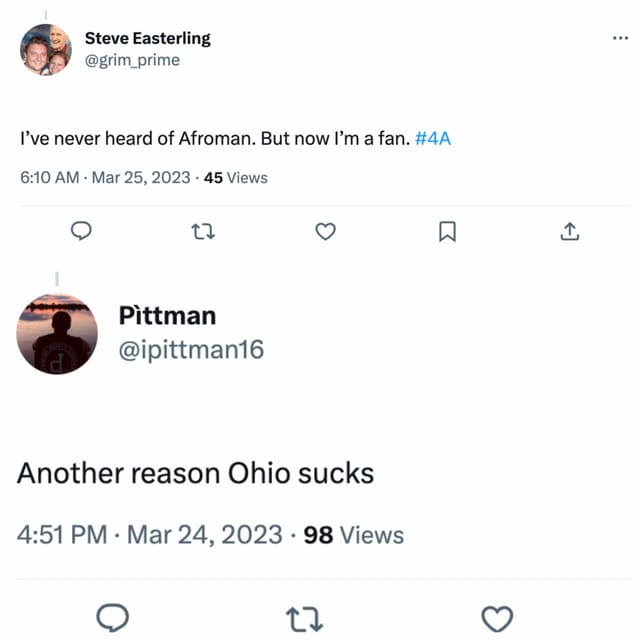Share Steve Easterling's tweet
This screenshot has width=640, height=640.
click(569, 232)
